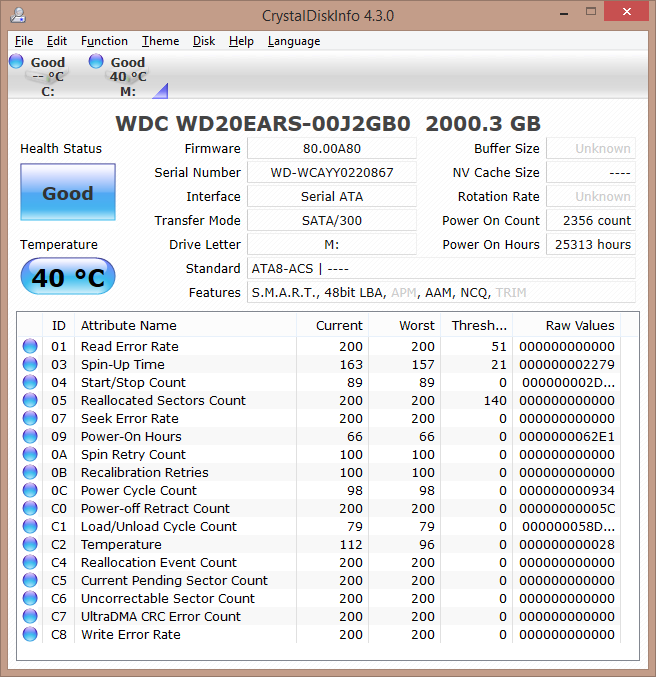Minimize the CrystalDiskInfo window

tap(564, 13)
